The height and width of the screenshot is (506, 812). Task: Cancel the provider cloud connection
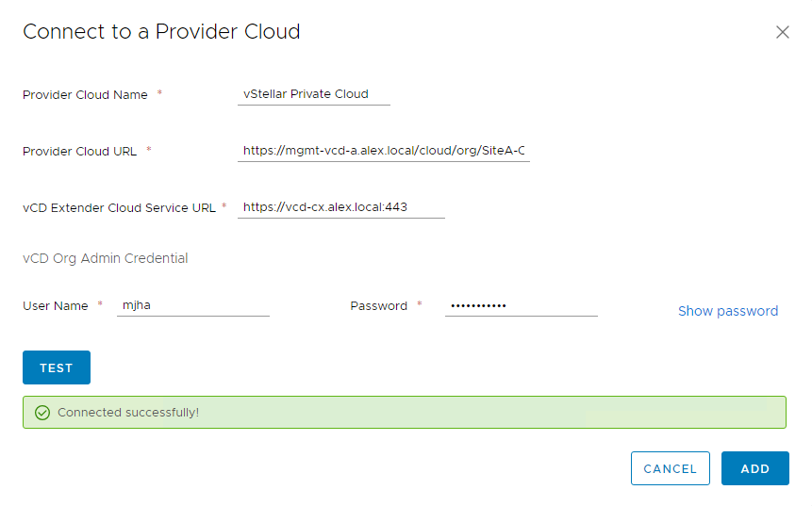click(x=670, y=468)
